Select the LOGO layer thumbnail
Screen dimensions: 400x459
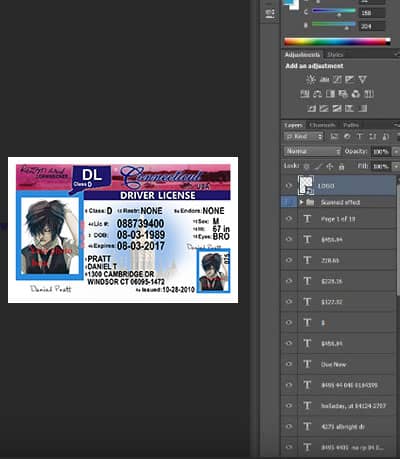(x=306, y=185)
